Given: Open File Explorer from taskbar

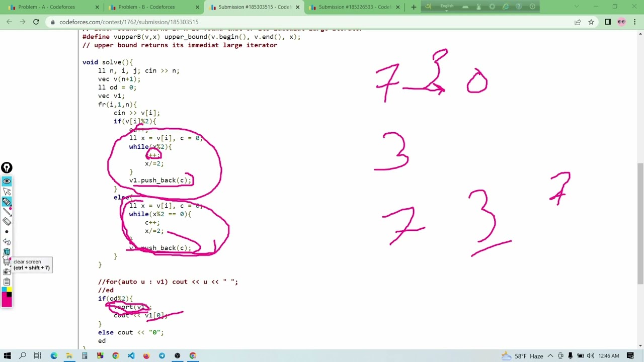Looking at the screenshot, I should click(69, 356).
